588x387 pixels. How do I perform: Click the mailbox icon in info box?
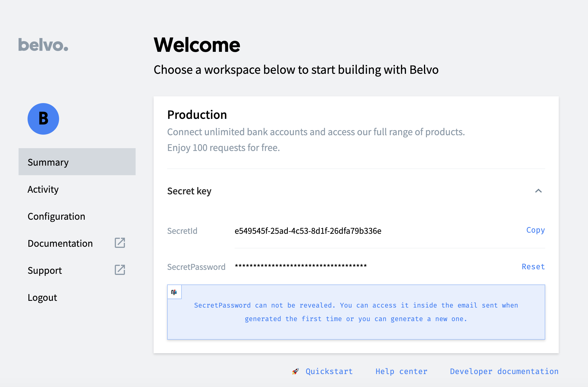(x=174, y=292)
